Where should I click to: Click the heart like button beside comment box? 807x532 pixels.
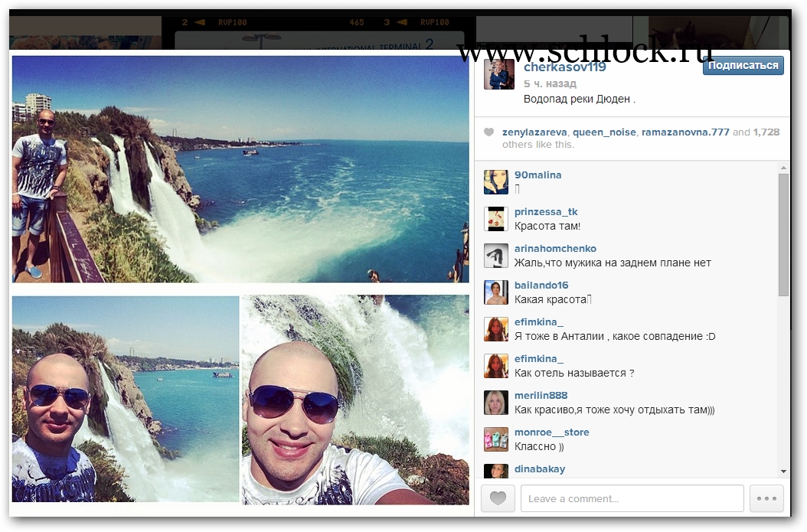(x=498, y=498)
